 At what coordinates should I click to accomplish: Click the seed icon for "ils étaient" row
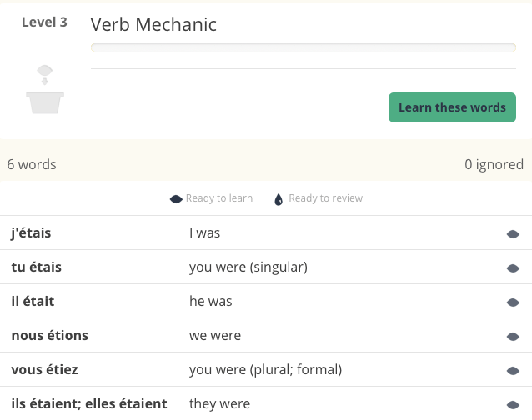[x=513, y=404]
